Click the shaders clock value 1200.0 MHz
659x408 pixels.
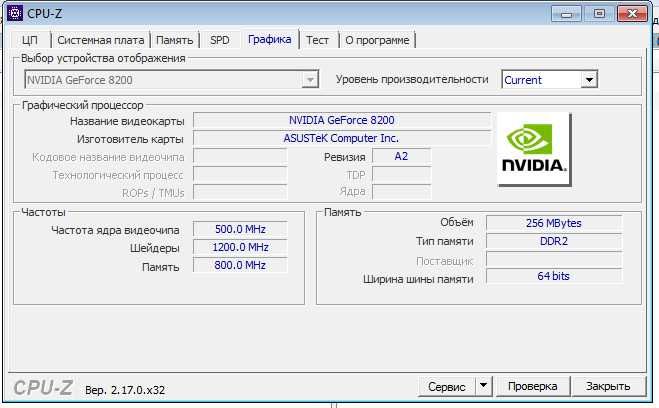pos(240,247)
